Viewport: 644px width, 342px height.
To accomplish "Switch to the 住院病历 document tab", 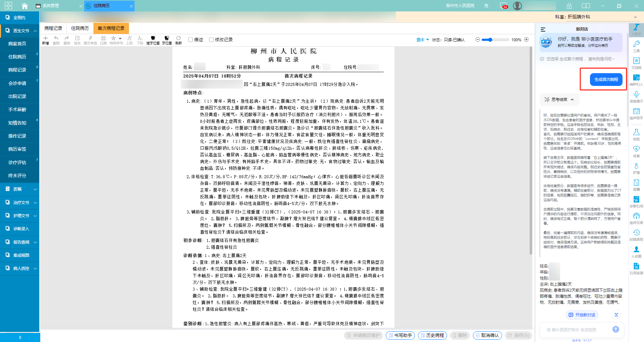I will point(80,28).
